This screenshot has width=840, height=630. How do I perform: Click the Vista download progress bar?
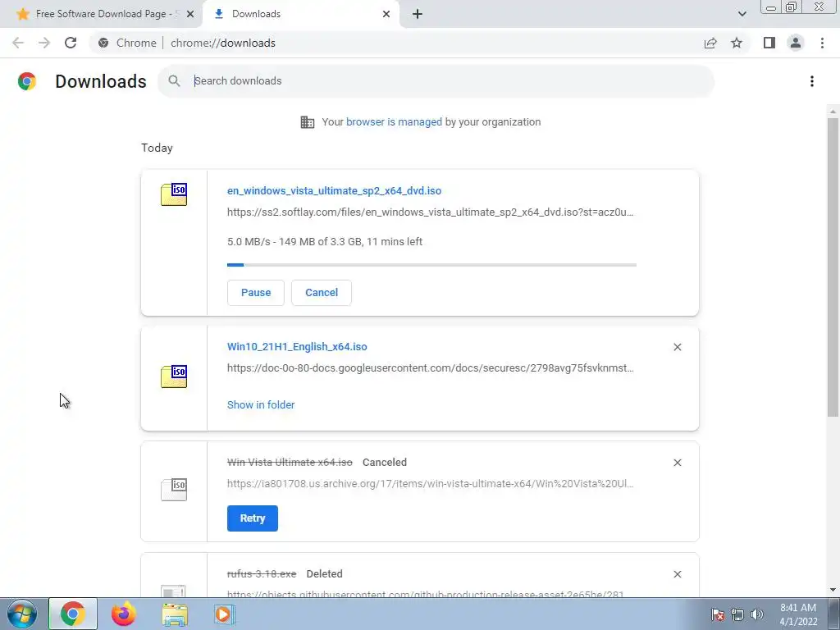(x=431, y=265)
